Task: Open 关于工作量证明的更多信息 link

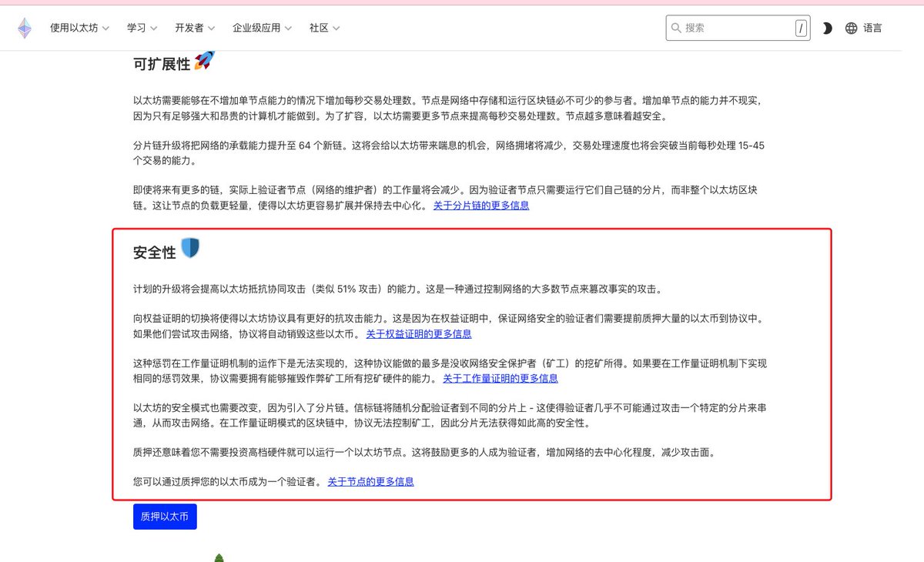Action: click(500, 379)
